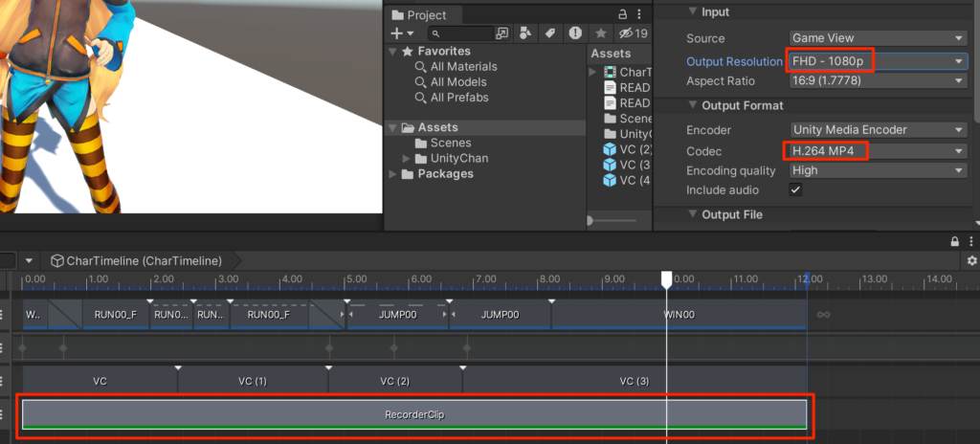Expand the UnityChan folder arrow
980x444 pixels.
click(x=407, y=159)
